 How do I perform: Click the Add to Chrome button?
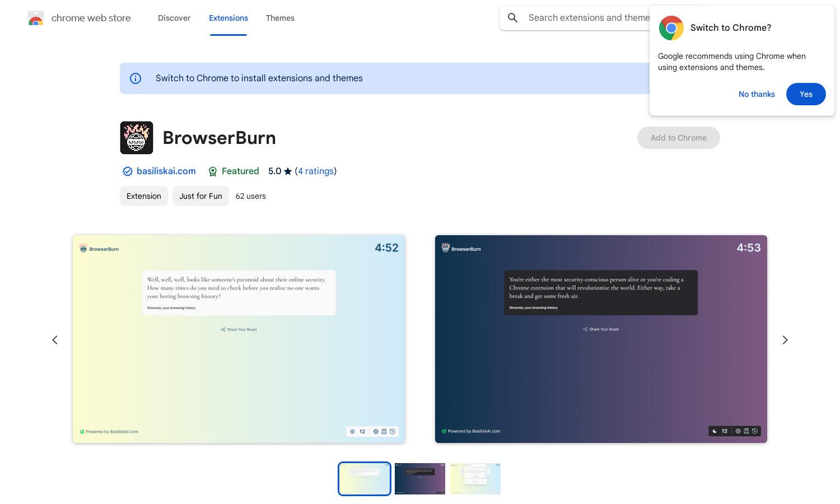pyautogui.click(x=678, y=138)
